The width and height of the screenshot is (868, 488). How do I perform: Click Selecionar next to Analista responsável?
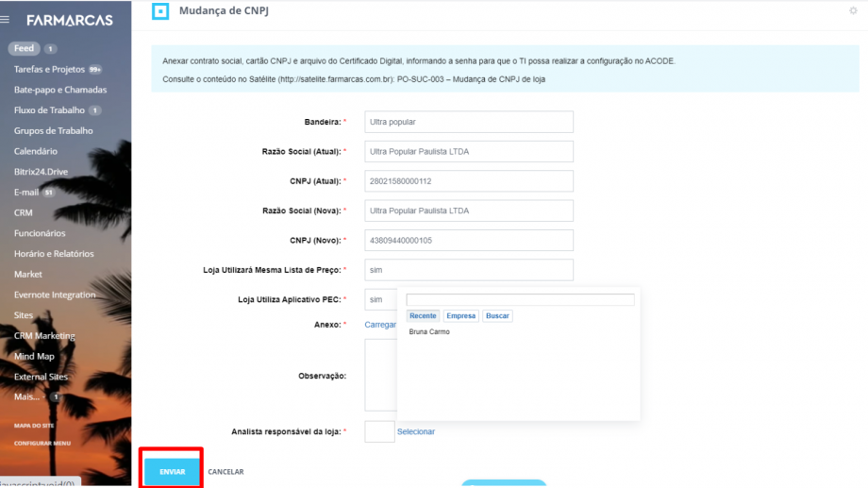(x=416, y=431)
